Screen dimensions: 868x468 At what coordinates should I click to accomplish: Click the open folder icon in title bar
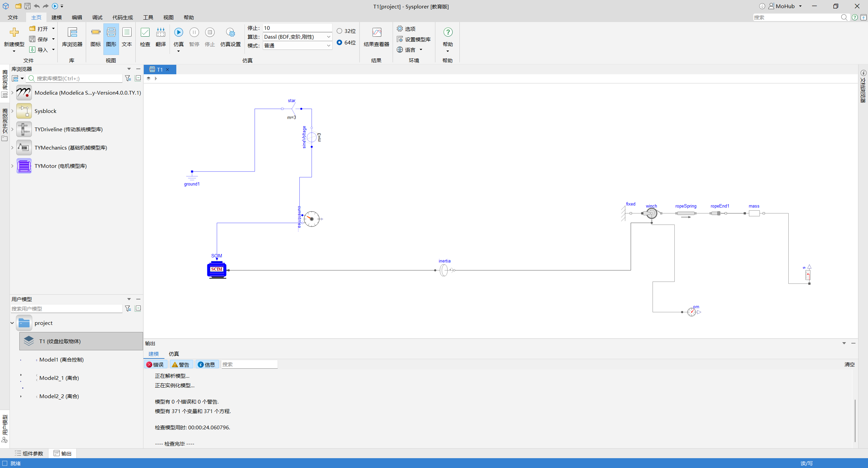coord(18,6)
